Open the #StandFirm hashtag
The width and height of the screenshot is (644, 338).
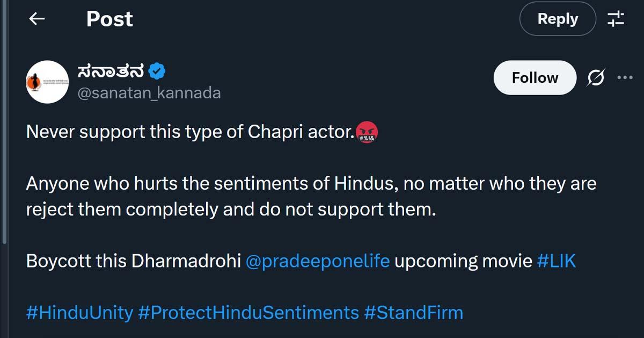[413, 312]
